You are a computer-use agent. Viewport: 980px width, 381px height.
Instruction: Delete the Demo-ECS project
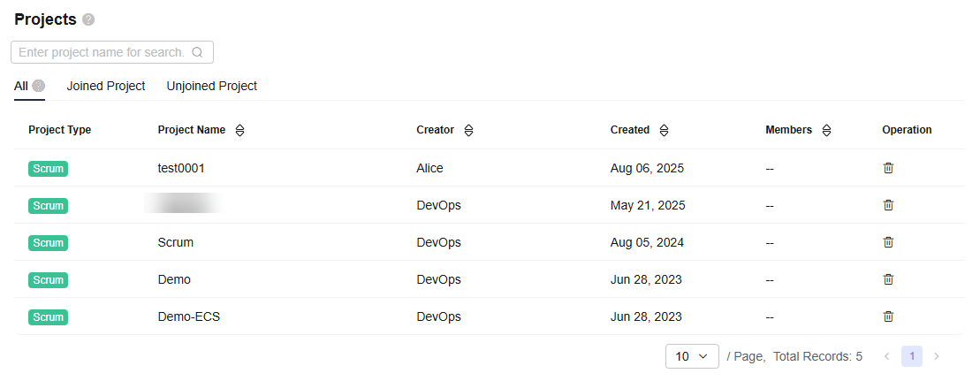point(888,316)
